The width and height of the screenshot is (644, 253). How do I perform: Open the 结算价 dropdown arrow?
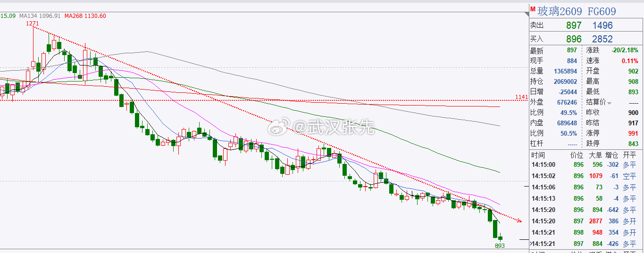(609, 103)
